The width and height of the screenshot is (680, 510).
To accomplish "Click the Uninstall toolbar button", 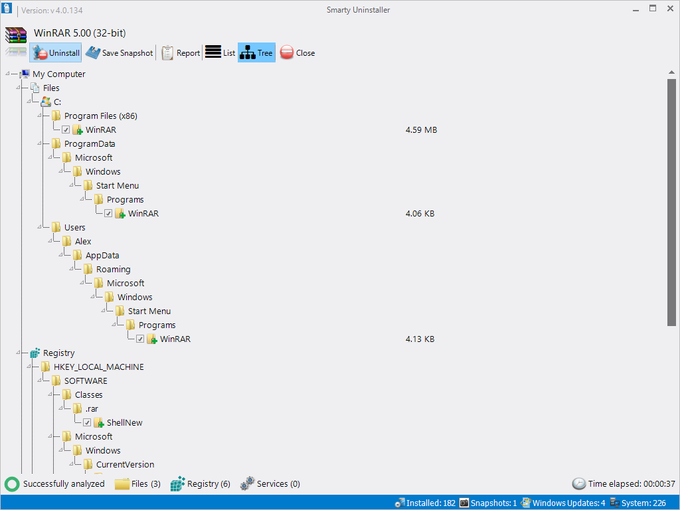I will click(x=56, y=53).
